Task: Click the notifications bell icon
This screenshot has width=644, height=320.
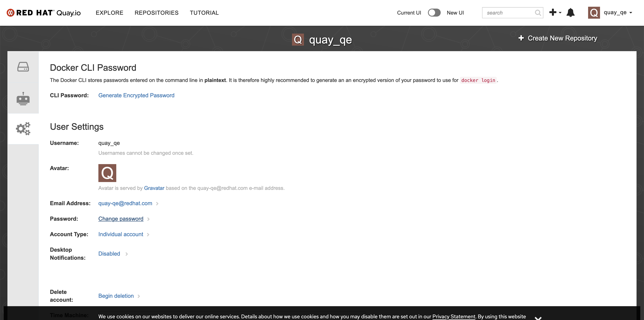Action: tap(570, 13)
